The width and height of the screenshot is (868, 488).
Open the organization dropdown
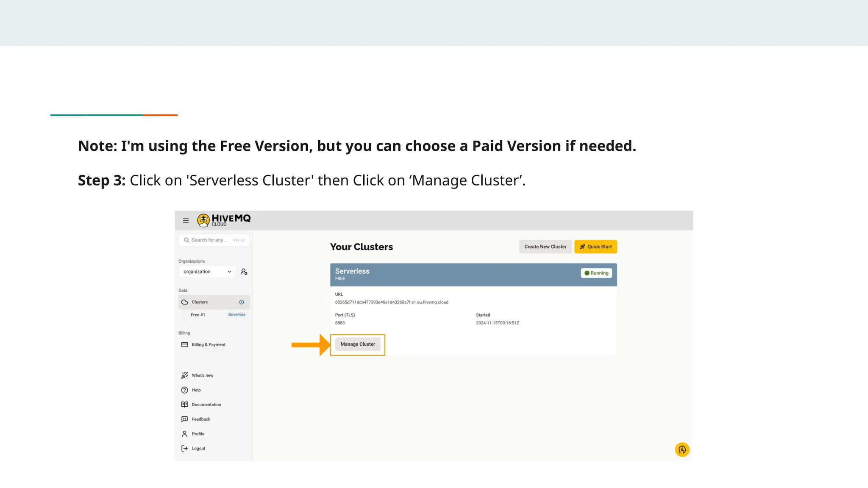click(206, 272)
